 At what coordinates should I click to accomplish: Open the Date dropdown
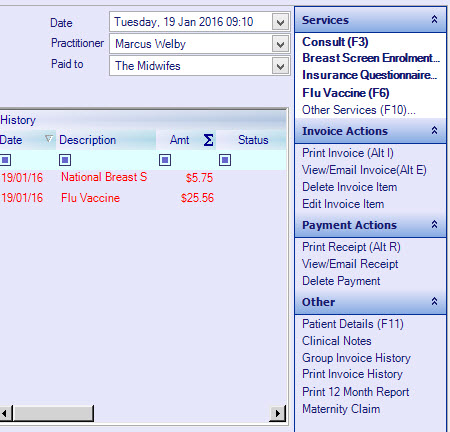tap(280, 22)
